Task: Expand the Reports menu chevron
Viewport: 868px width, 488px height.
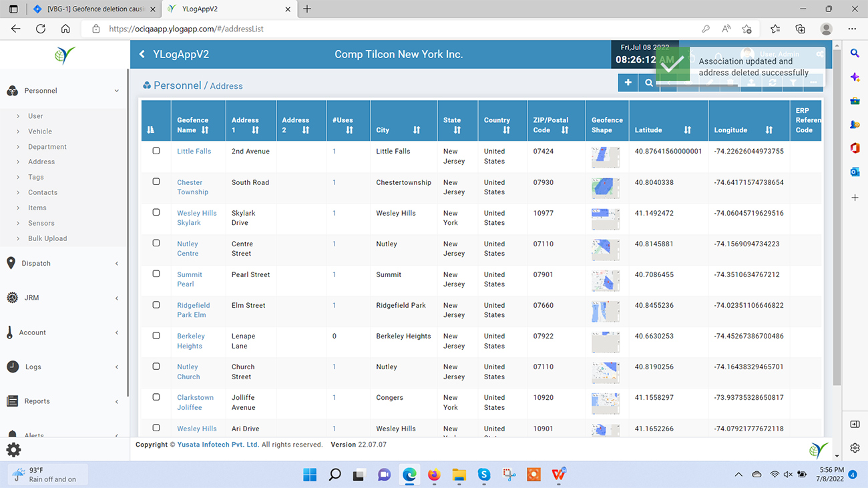Action: [x=117, y=402]
